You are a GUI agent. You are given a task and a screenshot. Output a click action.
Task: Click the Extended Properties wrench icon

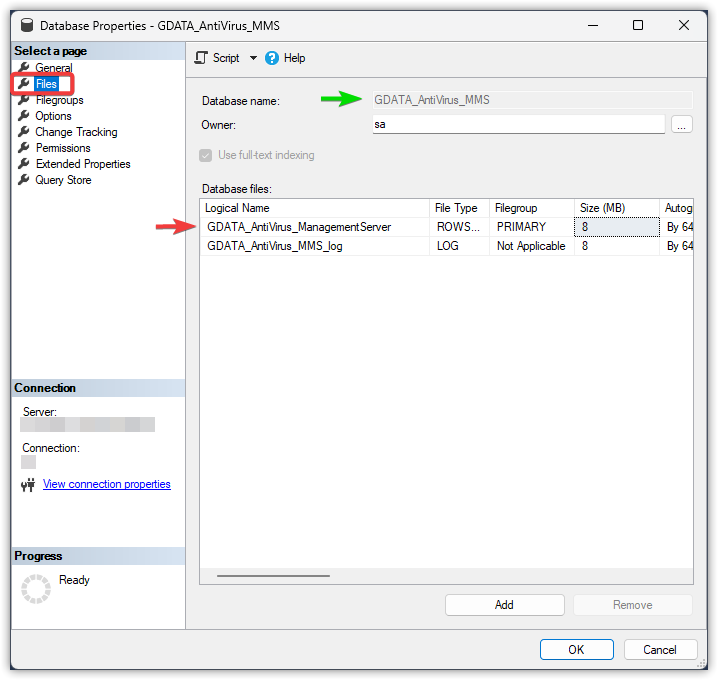point(23,164)
